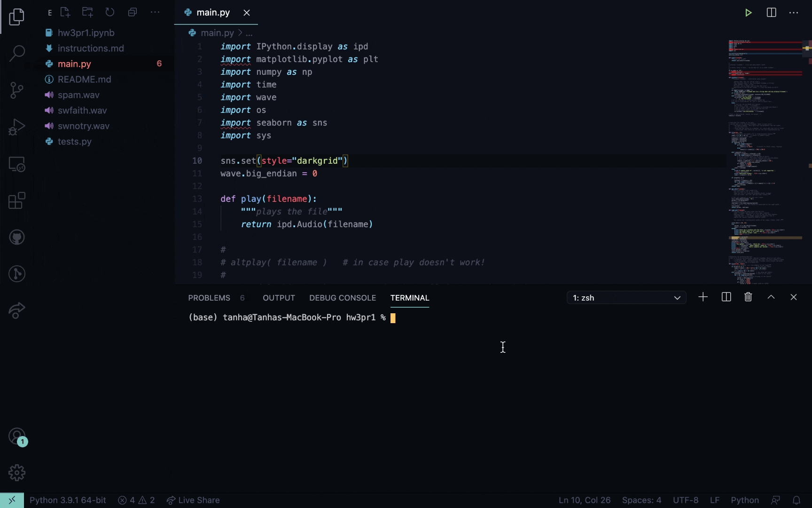This screenshot has height=508, width=812.
Task: Open the Source Control view
Action: [x=17, y=90]
